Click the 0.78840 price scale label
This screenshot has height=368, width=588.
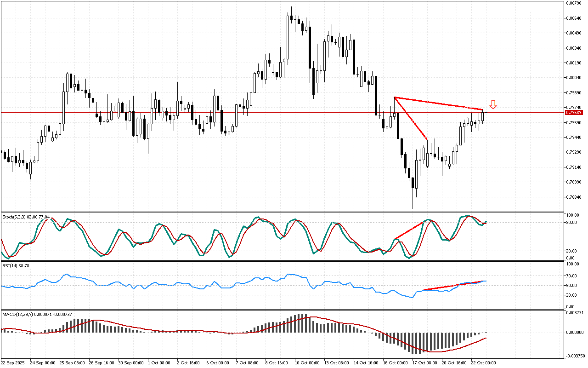tap(574, 197)
